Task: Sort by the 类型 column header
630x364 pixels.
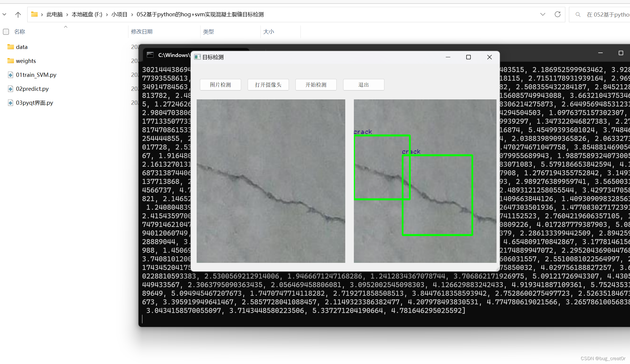Action: [x=209, y=32]
